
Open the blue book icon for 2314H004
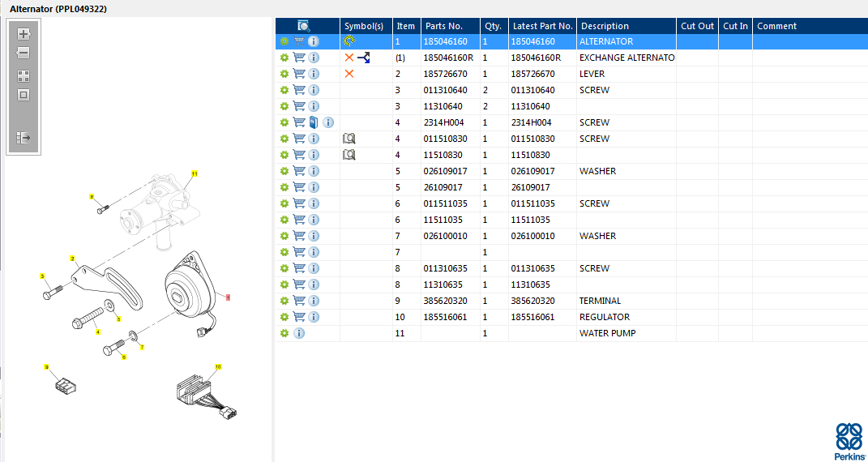coord(314,122)
